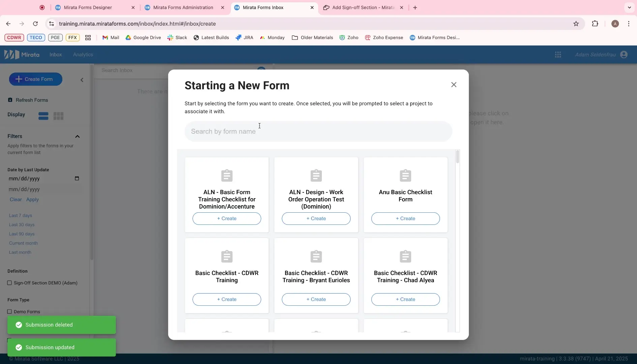Switch display to list view

point(43,116)
